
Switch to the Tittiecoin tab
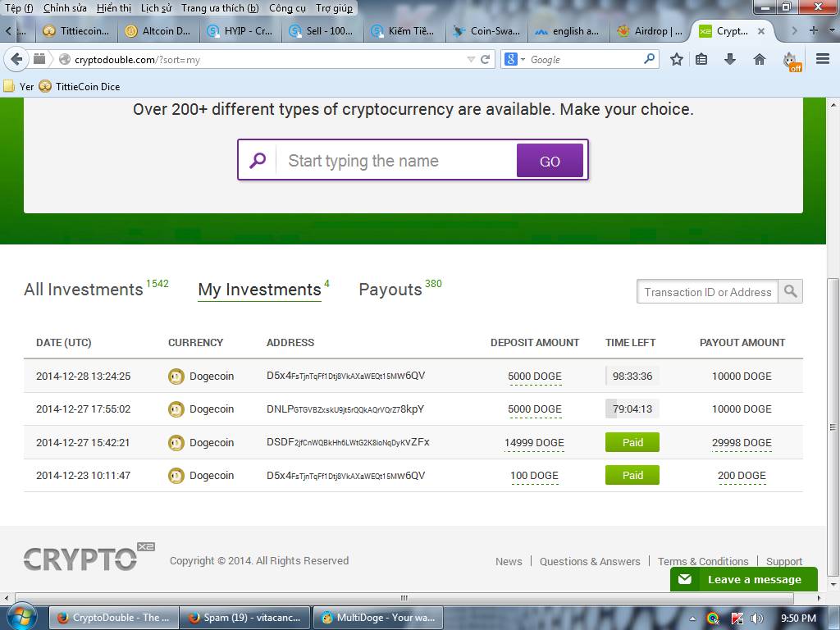(76, 31)
